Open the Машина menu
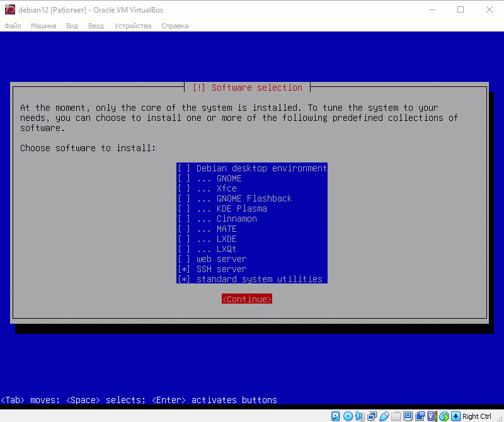Viewport: 504px width, 422px height. (x=43, y=26)
